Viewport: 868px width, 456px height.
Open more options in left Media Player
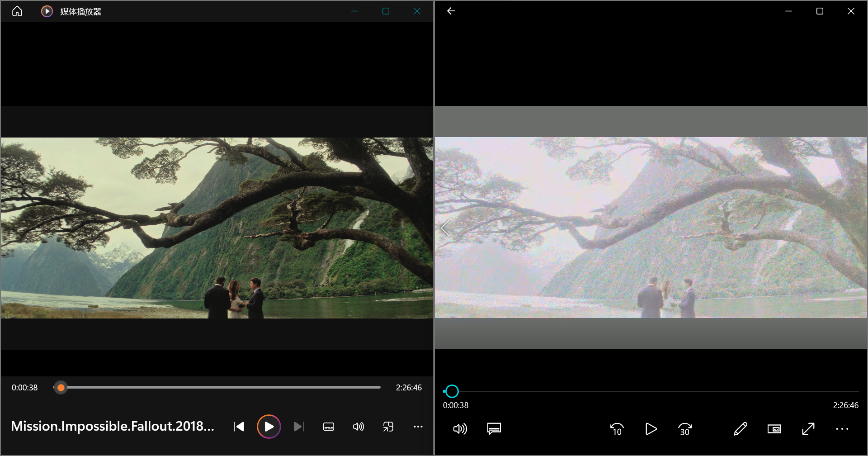tap(418, 427)
